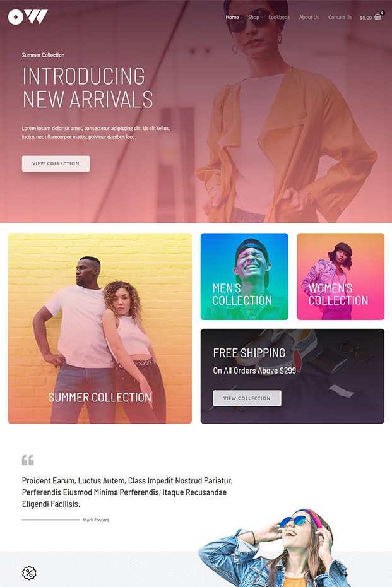
Task: Click the cart item count badge
Action: (x=383, y=13)
